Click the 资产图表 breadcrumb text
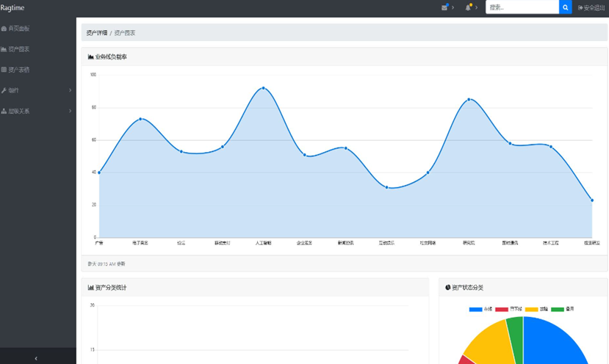Image resolution: width=609 pixels, height=364 pixels. (x=125, y=33)
